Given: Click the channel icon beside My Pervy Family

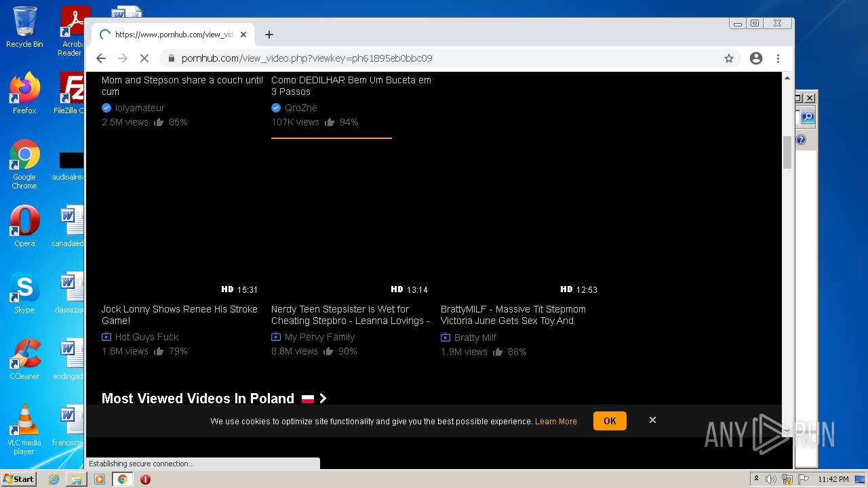Looking at the screenshot, I should [x=276, y=337].
